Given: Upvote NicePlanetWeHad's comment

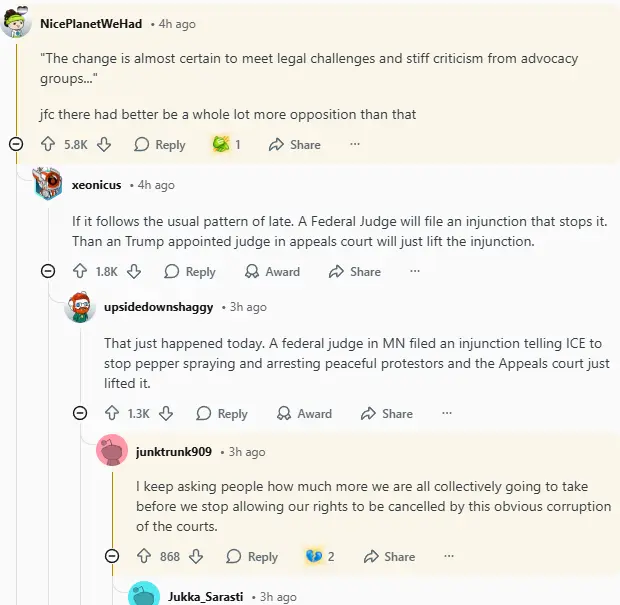Looking at the screenshot, I should pos(47,144).
